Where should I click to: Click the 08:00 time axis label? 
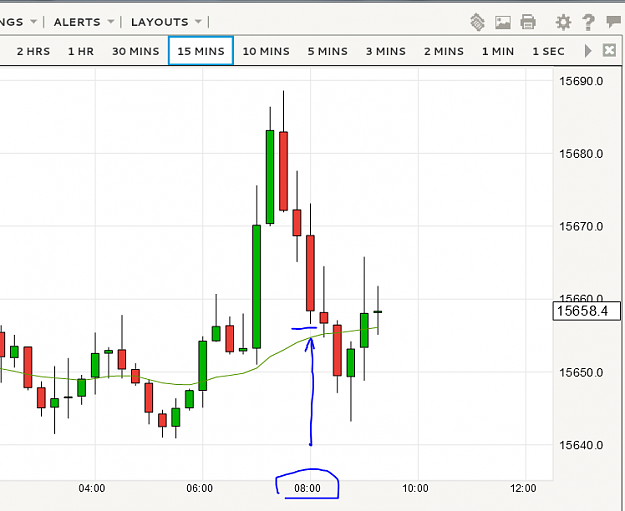pos(307,488)
